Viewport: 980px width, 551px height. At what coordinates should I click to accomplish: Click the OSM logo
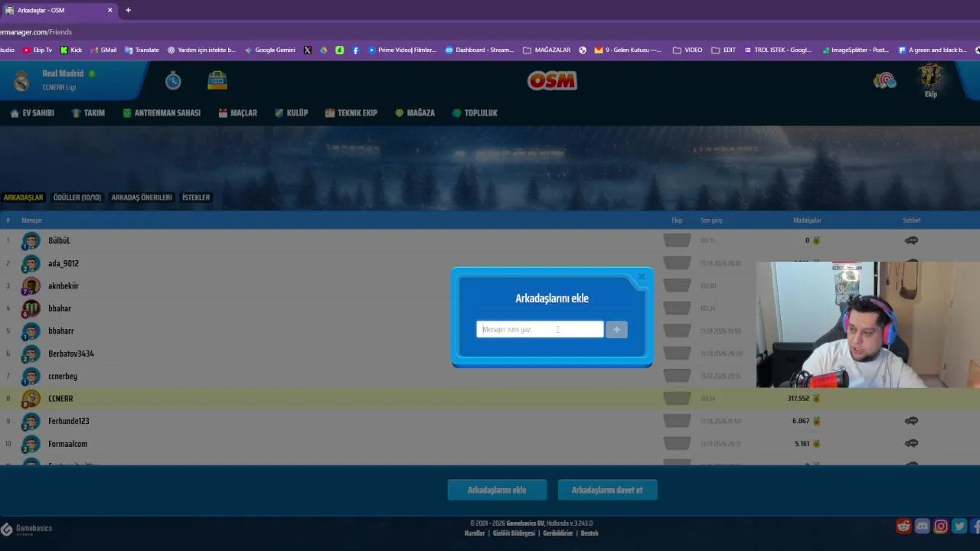[552, 80]
